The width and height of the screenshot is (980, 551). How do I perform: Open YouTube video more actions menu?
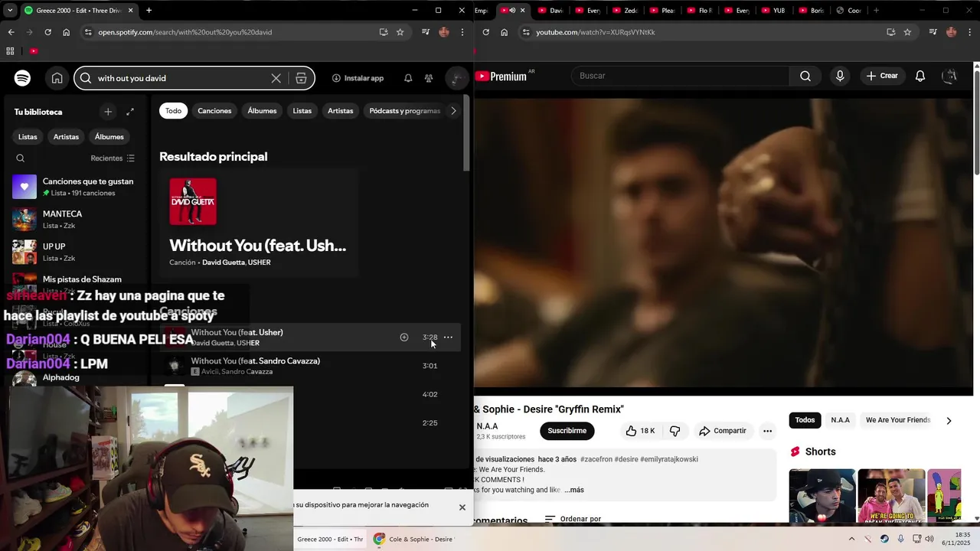(x=767, y=431)
